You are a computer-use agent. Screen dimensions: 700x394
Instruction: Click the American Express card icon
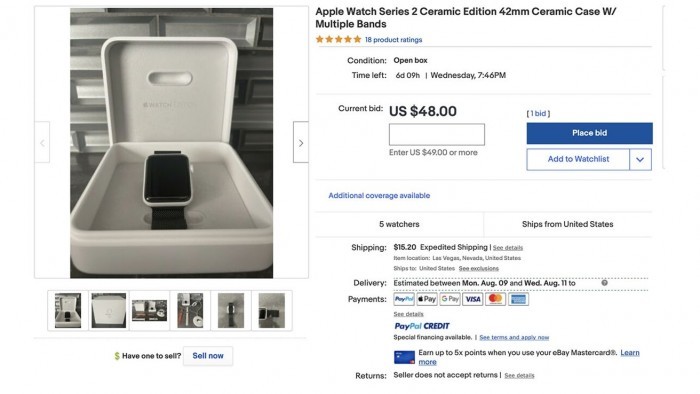pyautogui.click(x=518, y=299)
